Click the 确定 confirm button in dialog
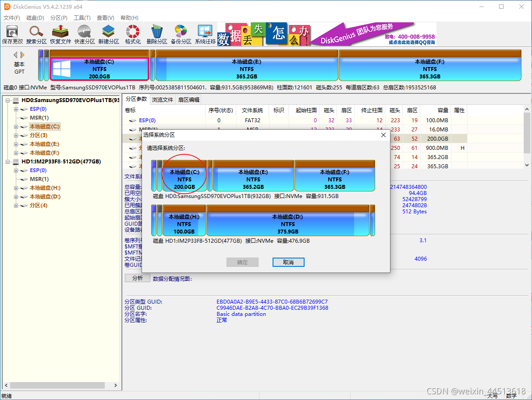 pos(242,262)
